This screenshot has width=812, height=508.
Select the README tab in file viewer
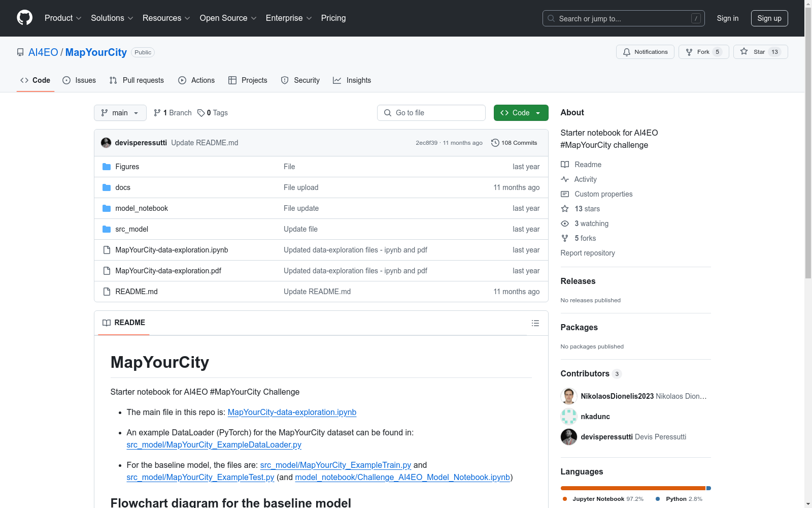124,323
